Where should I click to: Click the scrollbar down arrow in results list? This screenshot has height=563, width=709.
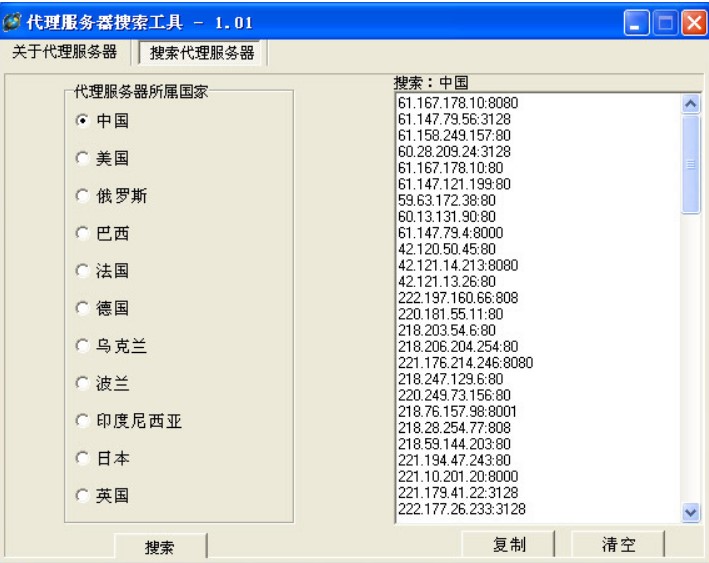click(x=690, y=512)
